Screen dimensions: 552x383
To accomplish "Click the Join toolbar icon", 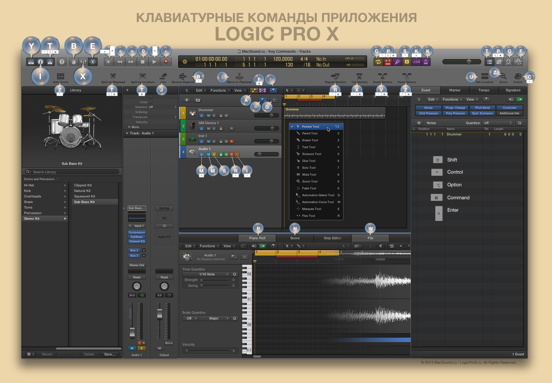I will (163, 76).
